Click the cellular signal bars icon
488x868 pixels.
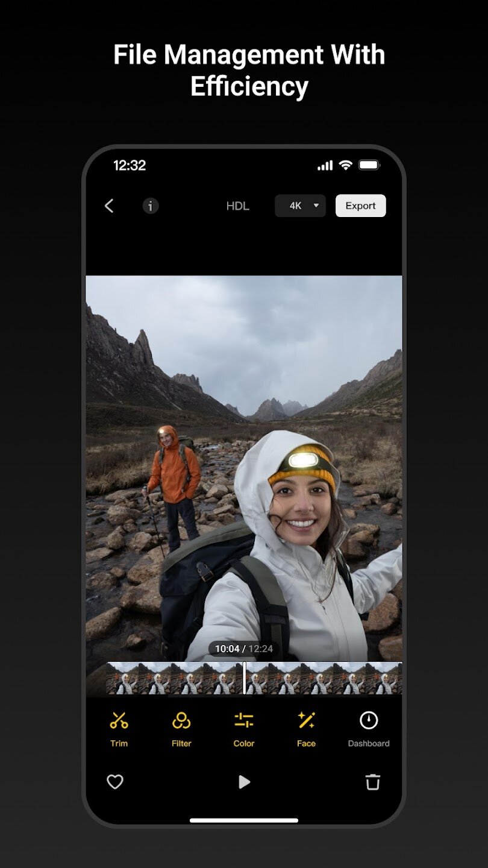(x=325, y=166)
